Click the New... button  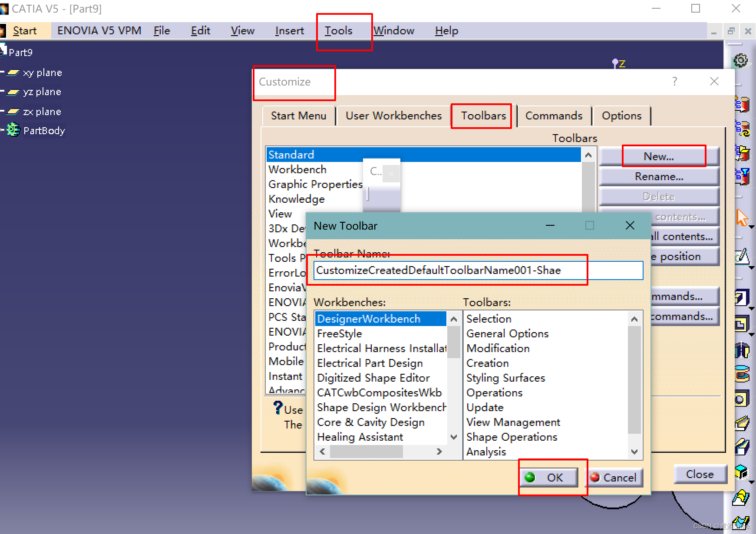pyautogui.click(x=659, y=157)
